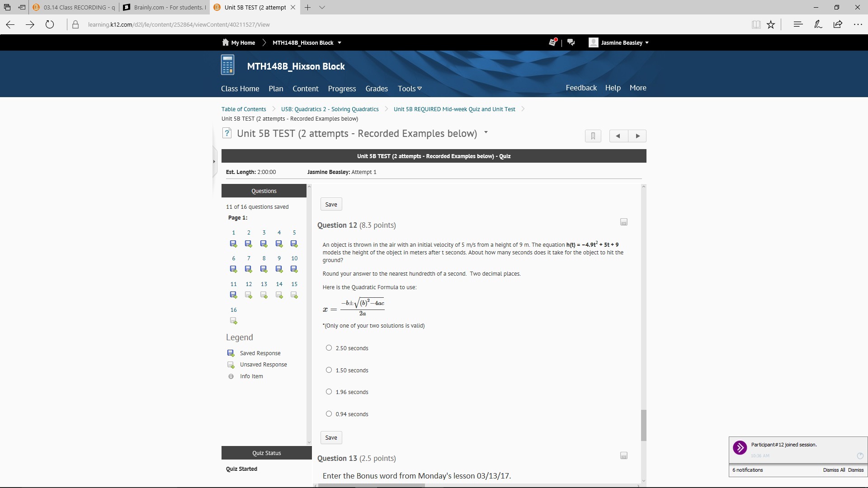This screenshot has height=488, width=868.
Task: Jump to question 13 in navigator
Action: (264, 284)
